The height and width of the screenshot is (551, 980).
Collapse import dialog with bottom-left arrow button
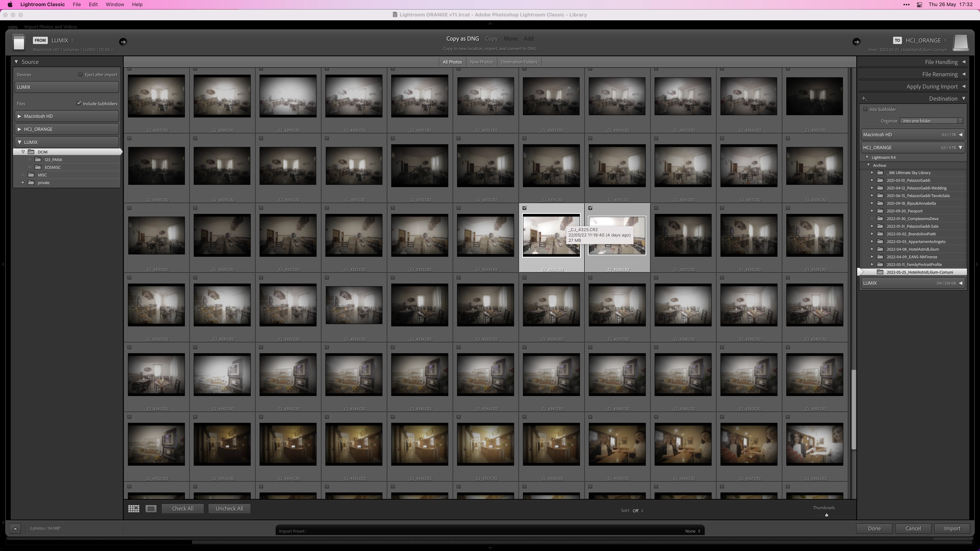(15, 528)
